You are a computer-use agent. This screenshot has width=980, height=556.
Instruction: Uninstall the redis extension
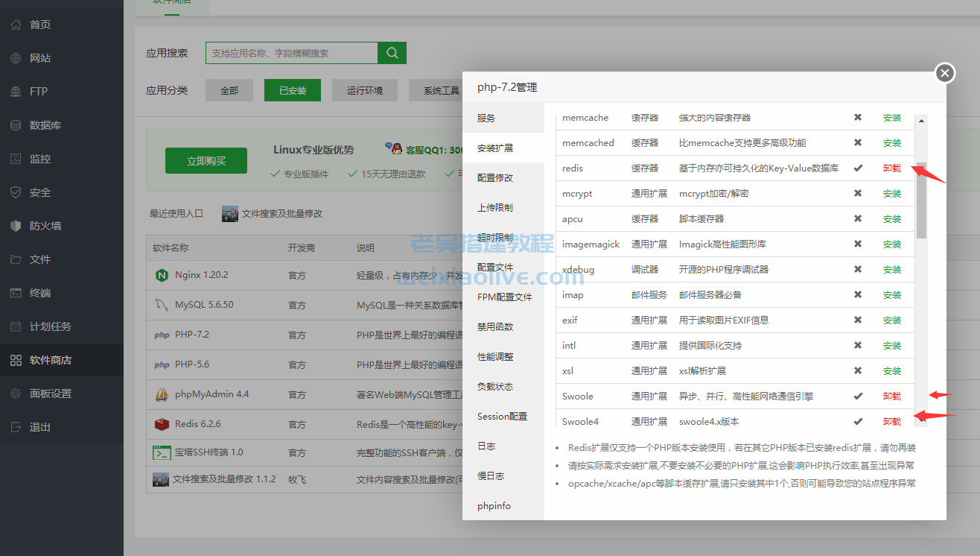click(892, 168)
